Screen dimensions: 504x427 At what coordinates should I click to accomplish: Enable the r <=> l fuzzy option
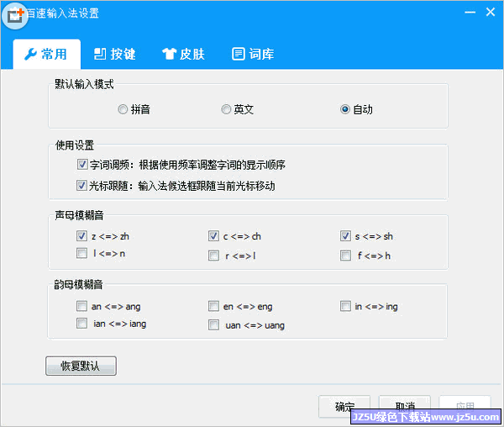point(213,256)
